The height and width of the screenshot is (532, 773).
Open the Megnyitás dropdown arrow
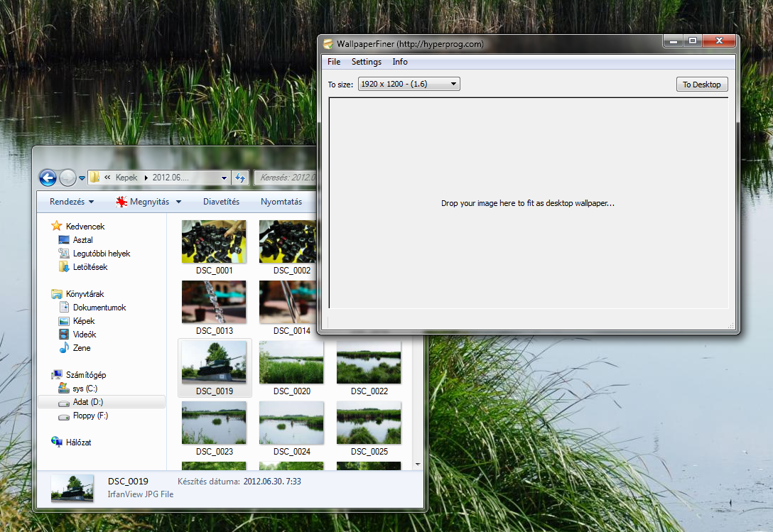179,201
